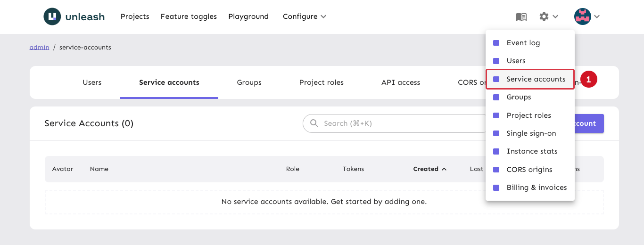Open the API access tab

coord(400,82)
